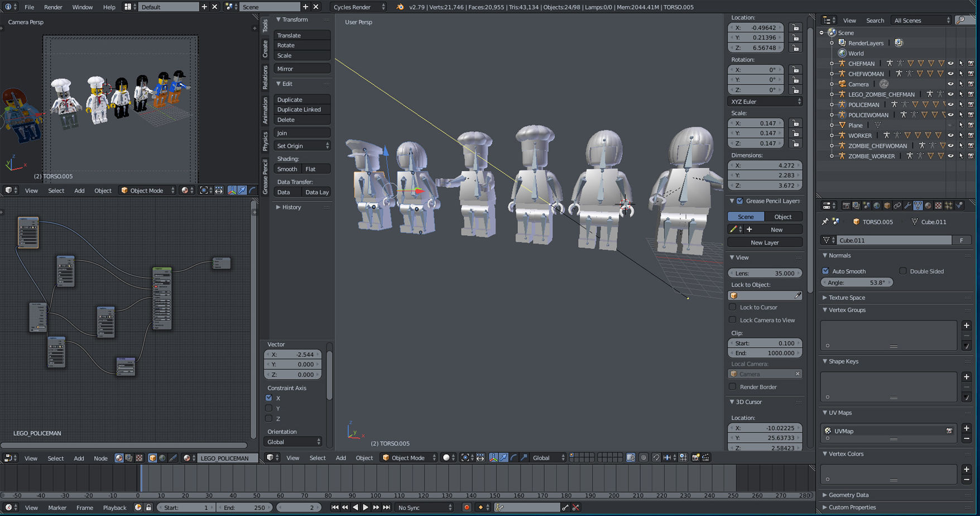Open the Help menu
980x516 pixels.
pyautogui.click(x=109, y=7)
